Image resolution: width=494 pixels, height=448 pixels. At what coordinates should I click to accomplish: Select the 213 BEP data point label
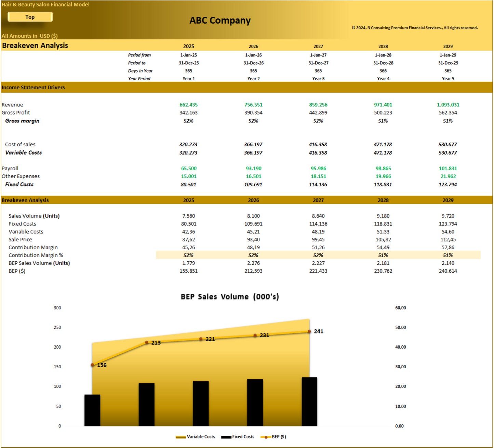click(x=156, y=343)
